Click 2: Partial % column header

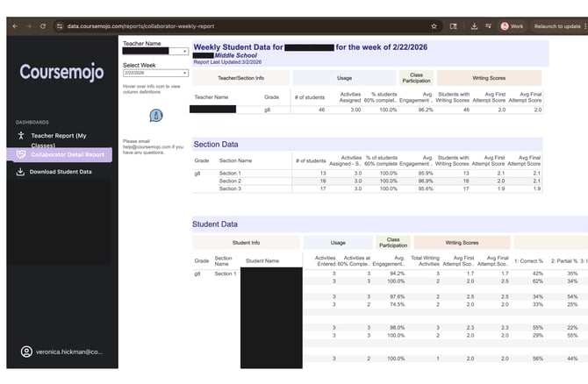click(x=564, y=260)
